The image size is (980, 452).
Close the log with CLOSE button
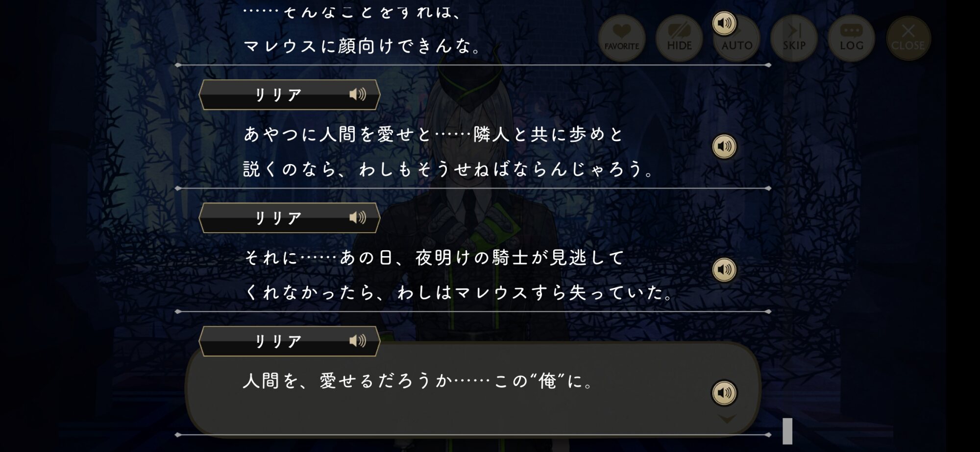pos(908,38)
